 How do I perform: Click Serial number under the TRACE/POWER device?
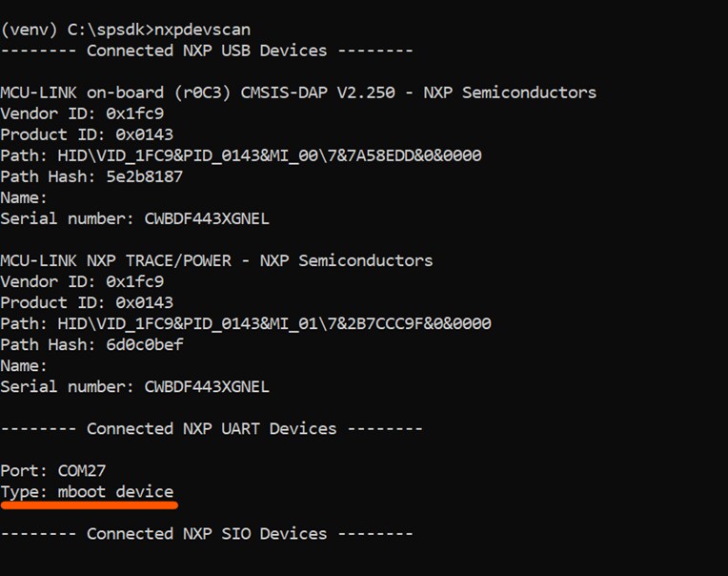(134, 386)
